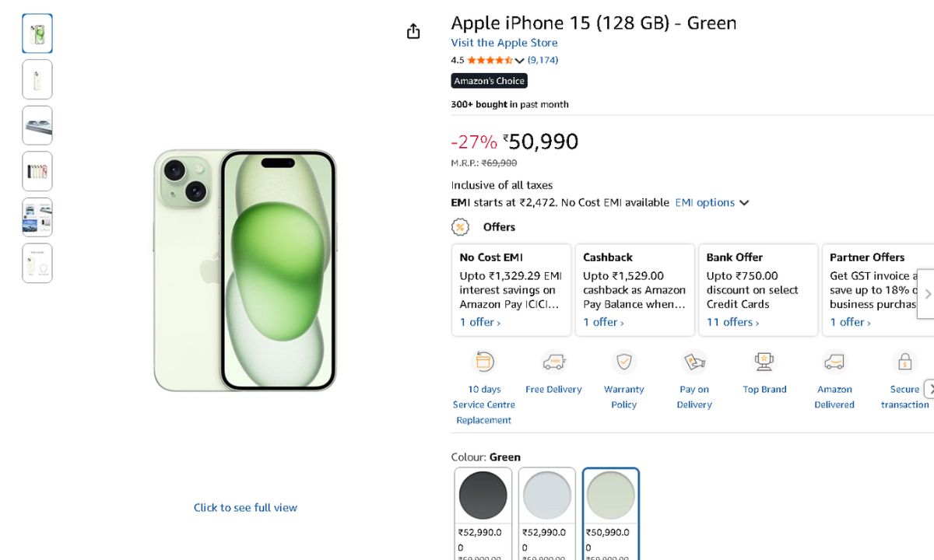Select the Top Brand trophy icon
Viewport: 934px width, 560px height.
coord(764,362)
